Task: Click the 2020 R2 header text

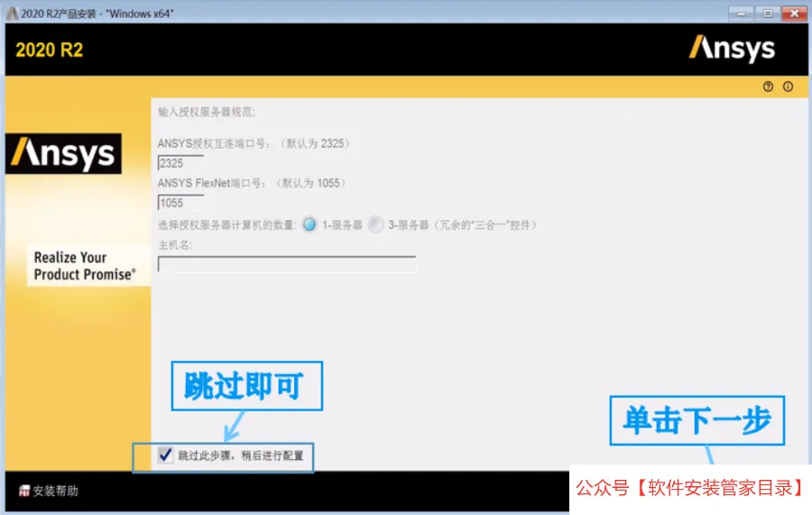Action: (50, 50)
